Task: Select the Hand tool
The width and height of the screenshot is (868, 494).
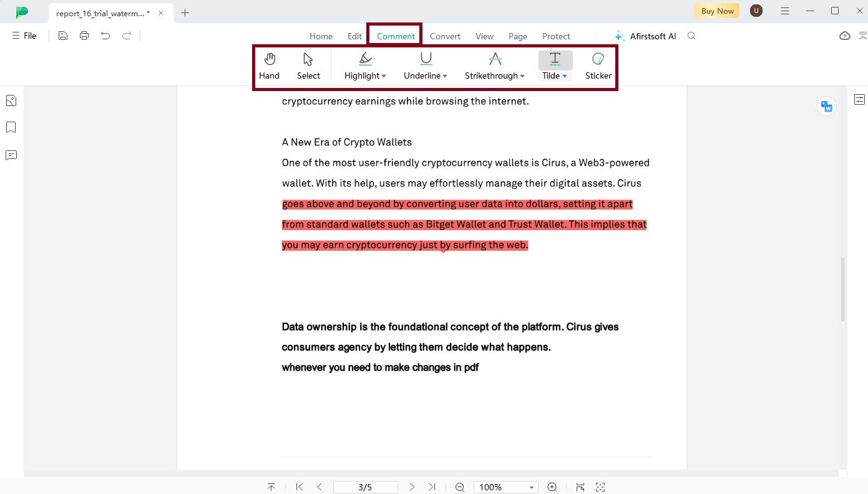Action: pos(269,66)
